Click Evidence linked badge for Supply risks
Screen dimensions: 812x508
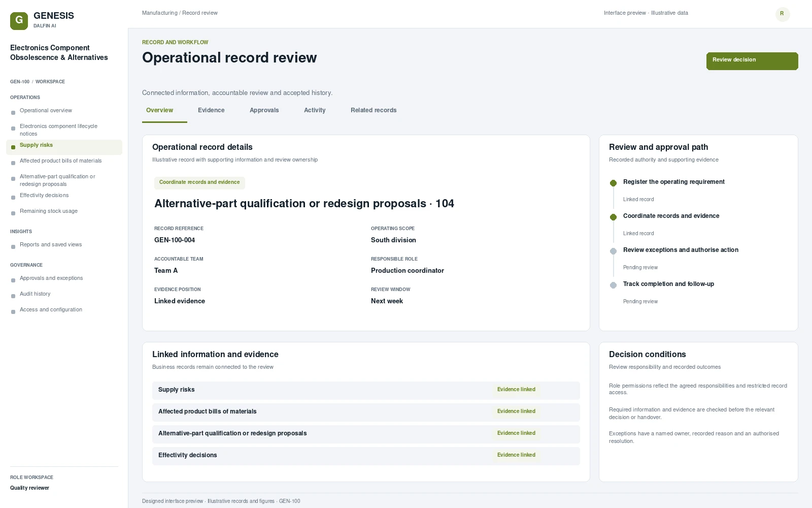(x=516, y=390)
